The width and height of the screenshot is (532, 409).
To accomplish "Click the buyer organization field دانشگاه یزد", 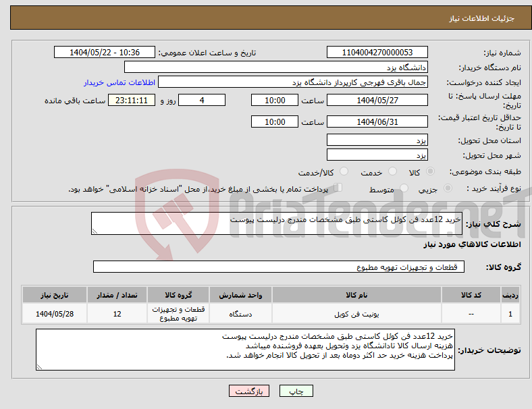I will pyautogui.click(x=276, y=67).
